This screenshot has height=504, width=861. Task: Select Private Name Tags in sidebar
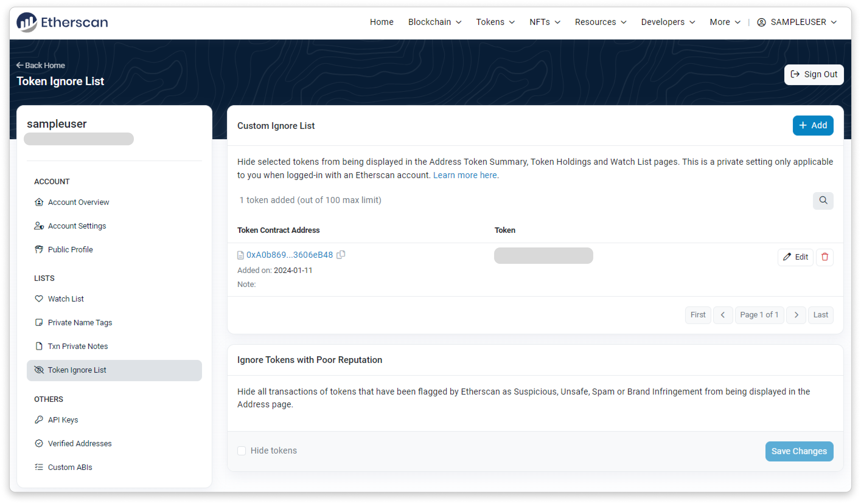tap(80, 323)
